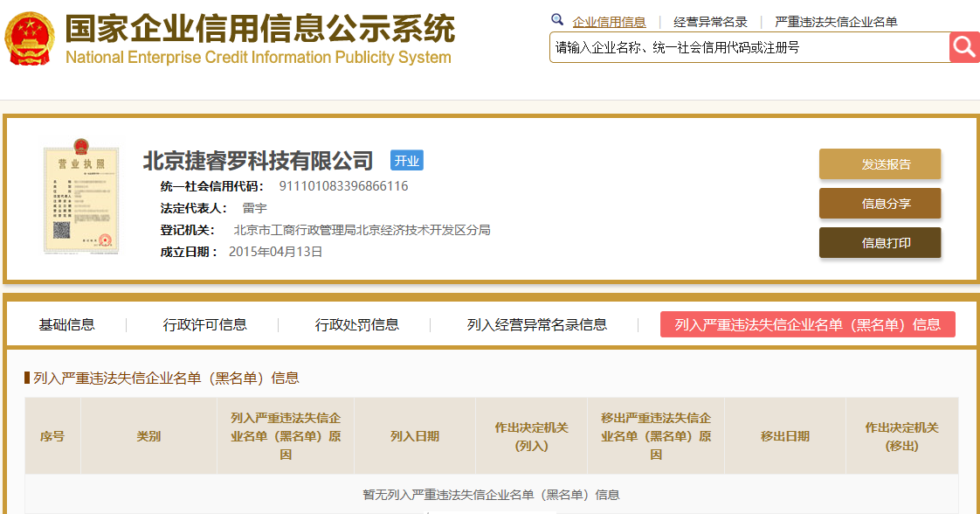The height and width of the screenshot is (514, 980).
Task: Click the 发送报告 button
Action: pos(880,163)
